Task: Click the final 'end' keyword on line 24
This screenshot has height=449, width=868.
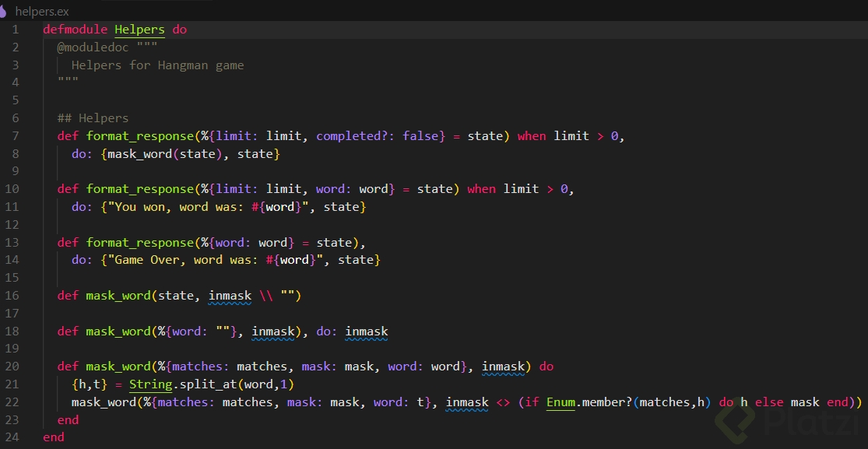Action: [54, 437]
